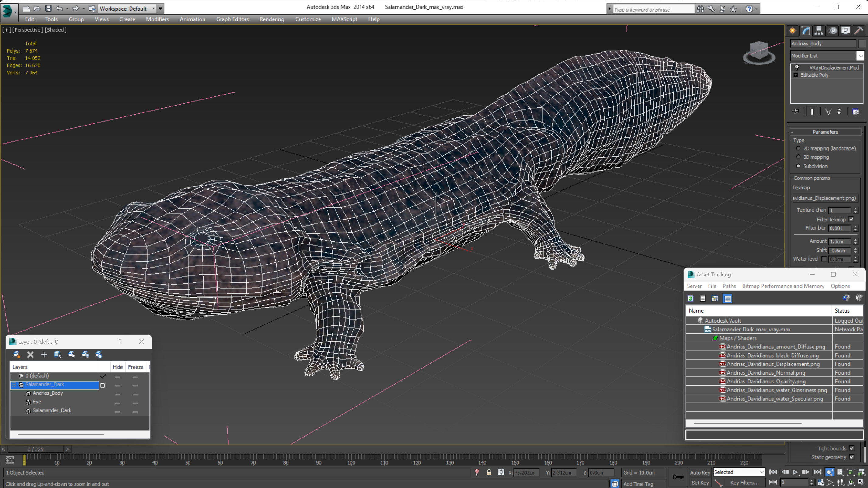Click the ViewCube in the viewport

click(x=759, y=52)
